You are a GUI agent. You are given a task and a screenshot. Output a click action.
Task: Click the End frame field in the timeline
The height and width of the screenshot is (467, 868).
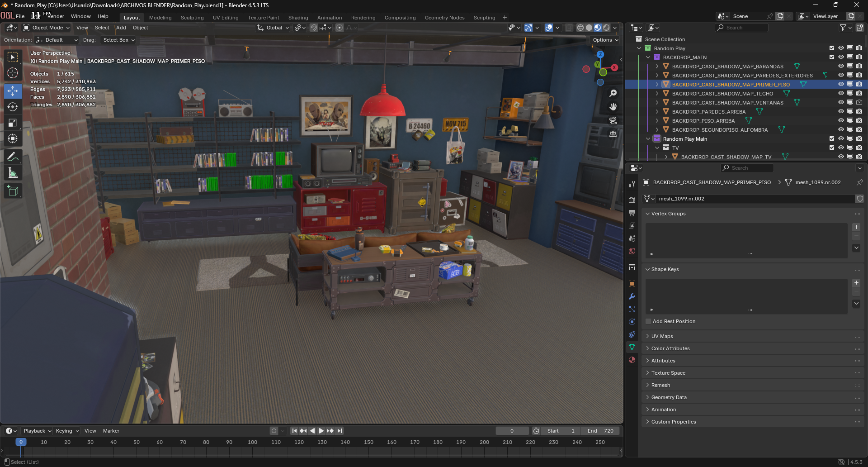600,431
